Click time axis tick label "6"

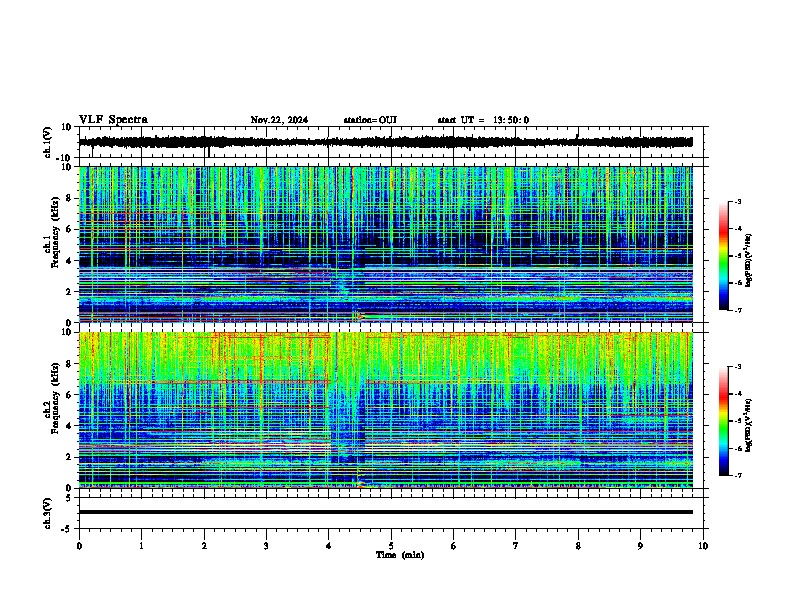(454, 546)
